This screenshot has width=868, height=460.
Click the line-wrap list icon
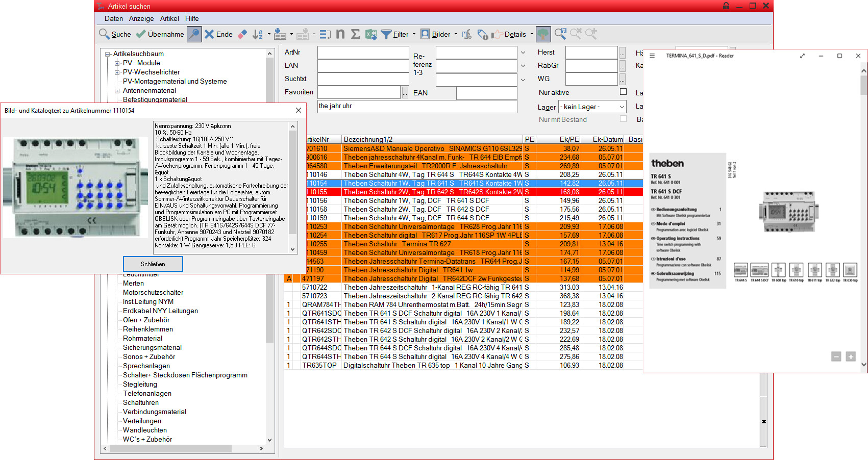click(325, 34)
